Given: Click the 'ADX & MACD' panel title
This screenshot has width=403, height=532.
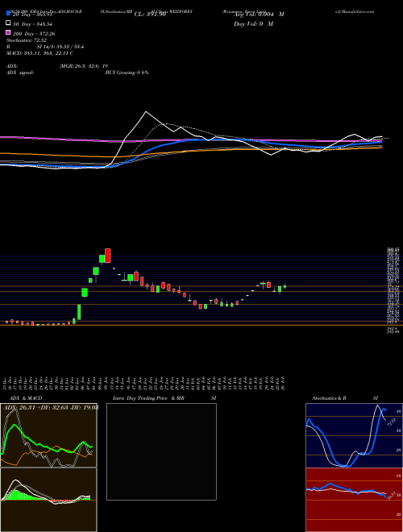Looking at the screenshot, I should point(26,398).
